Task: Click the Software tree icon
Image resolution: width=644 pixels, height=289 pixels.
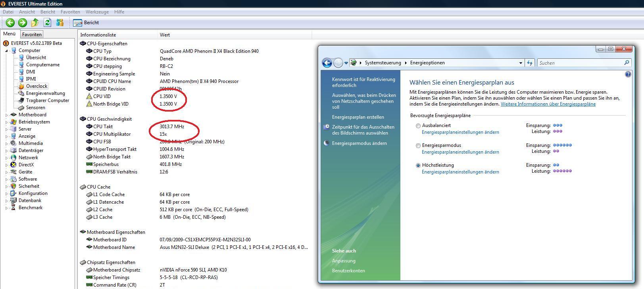Action: [13, 179]
